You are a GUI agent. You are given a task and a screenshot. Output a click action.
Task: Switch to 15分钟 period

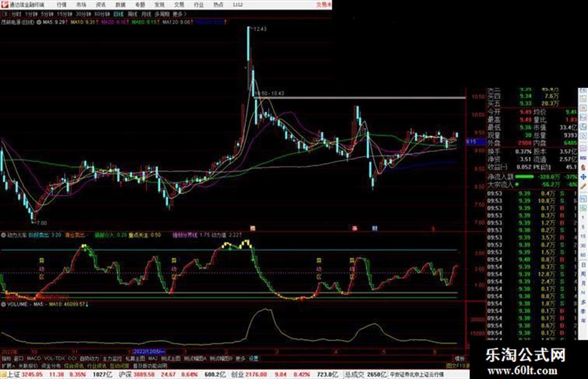(65, 14)
